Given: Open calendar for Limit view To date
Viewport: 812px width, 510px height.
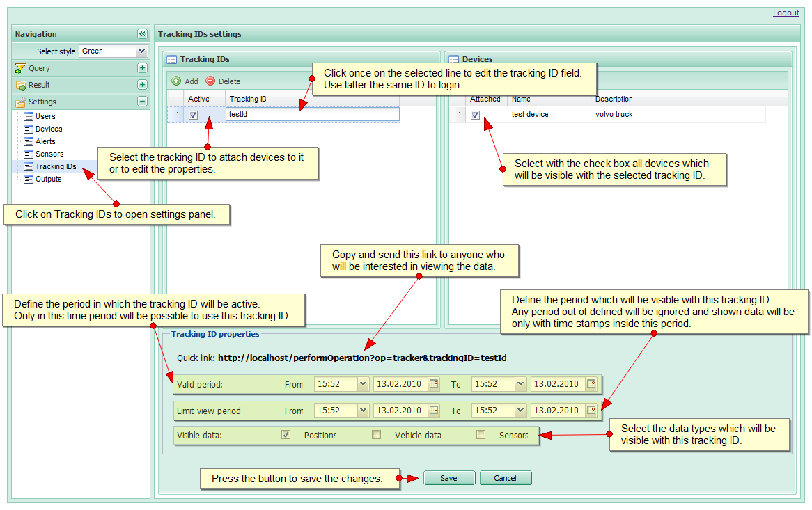Looking at the screenshot, I should (591, 411).
